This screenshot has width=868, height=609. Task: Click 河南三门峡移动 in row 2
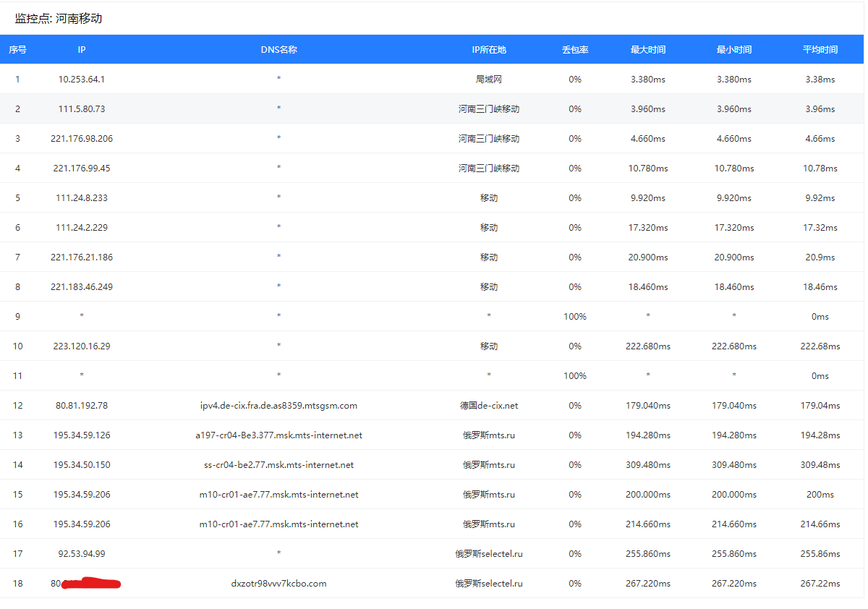[x=489, y=109]
